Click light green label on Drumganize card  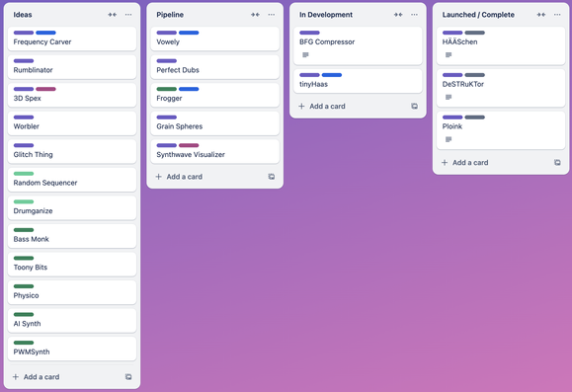point(24,201)
